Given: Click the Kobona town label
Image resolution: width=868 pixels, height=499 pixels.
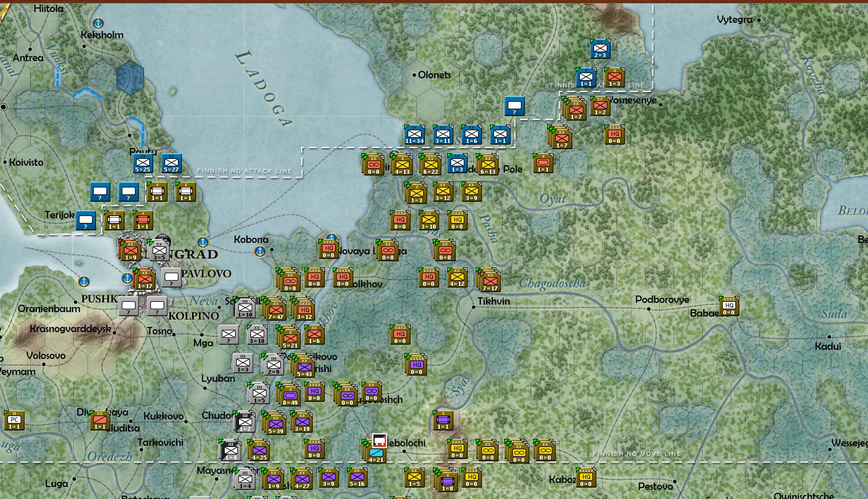Looking at the screenshot, I should (x=251, y=239).
